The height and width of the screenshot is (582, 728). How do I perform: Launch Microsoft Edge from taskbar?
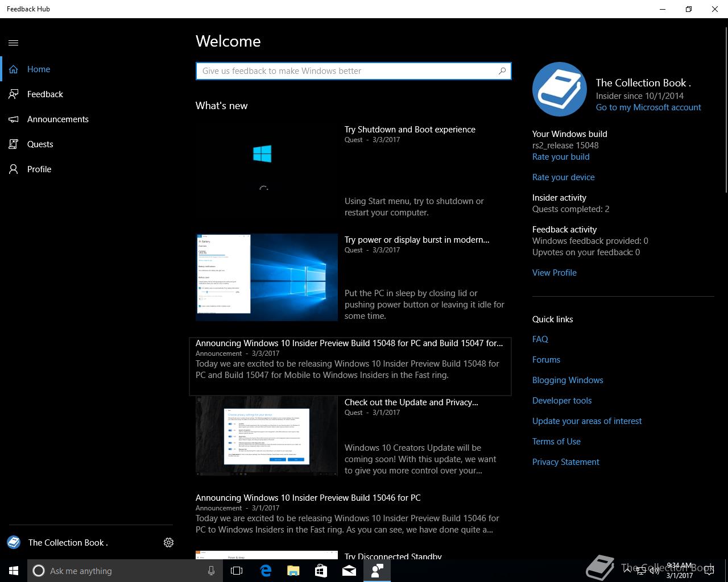click(x=266, y=571)
